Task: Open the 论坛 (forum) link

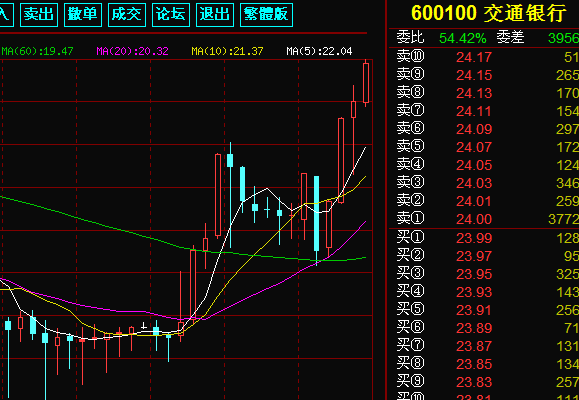Action: (x=171, y=15)
